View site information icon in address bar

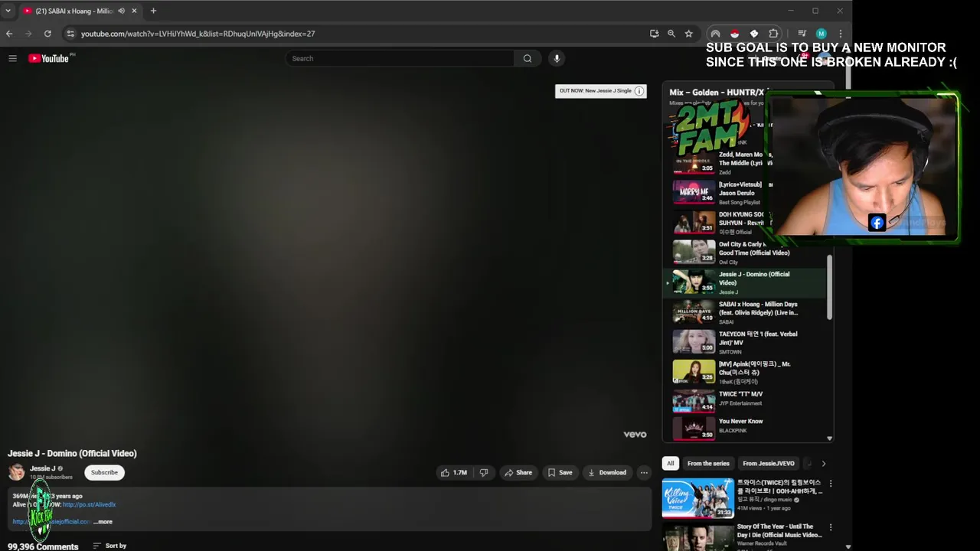[x=70, y=34]
